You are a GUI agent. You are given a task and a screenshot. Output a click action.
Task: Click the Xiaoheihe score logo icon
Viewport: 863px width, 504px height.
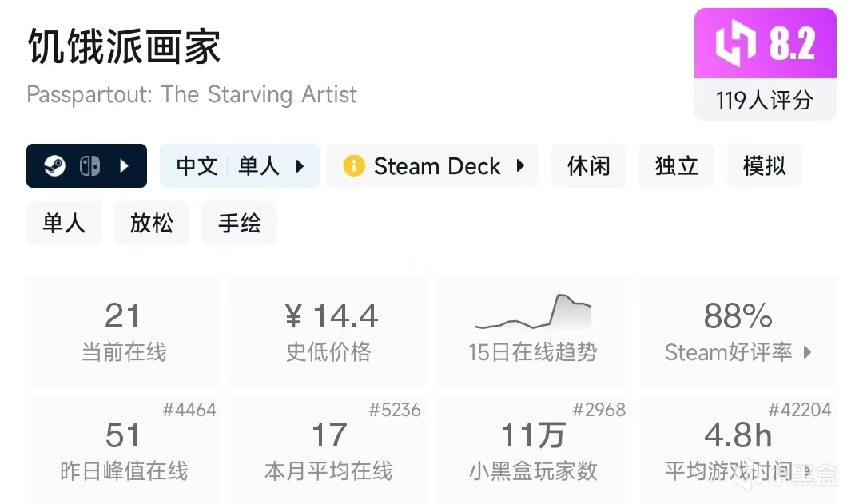tap(734, 44)
